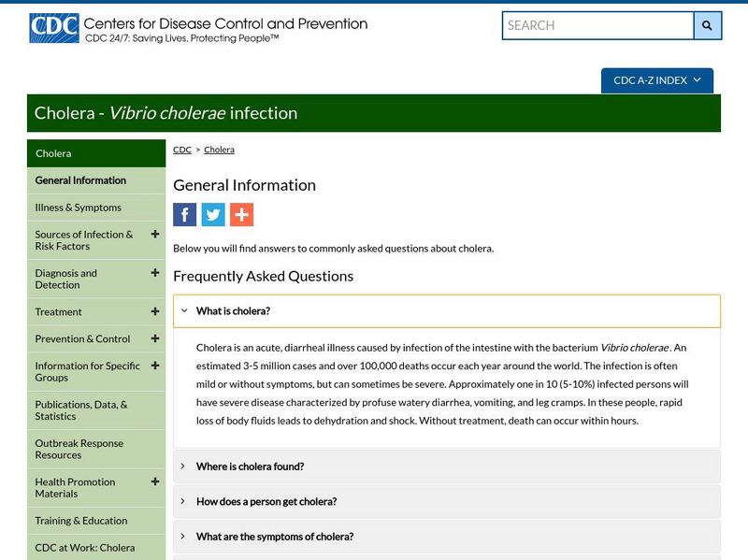
Task: Click the paragraph starting 'Cholera is an acute'
Action: [x=442, y=384]
